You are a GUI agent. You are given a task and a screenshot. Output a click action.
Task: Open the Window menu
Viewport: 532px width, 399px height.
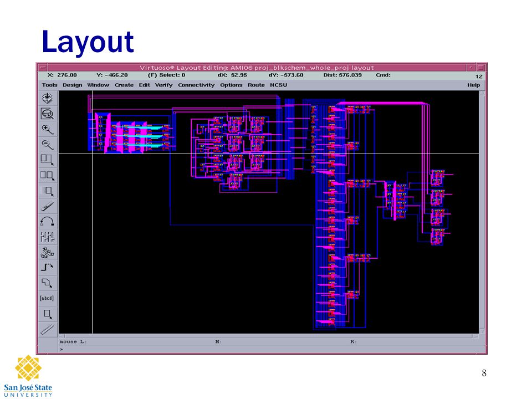tap(98, 85)
